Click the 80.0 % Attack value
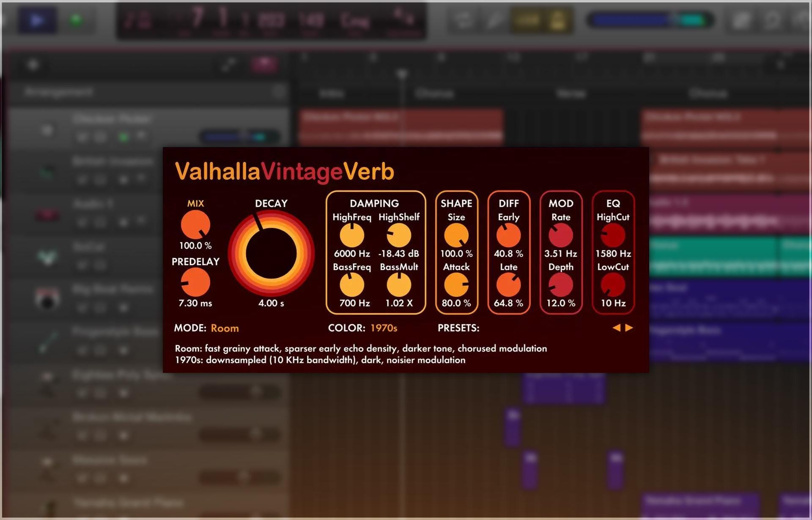 pyautogui.click(x=456, y=303)
